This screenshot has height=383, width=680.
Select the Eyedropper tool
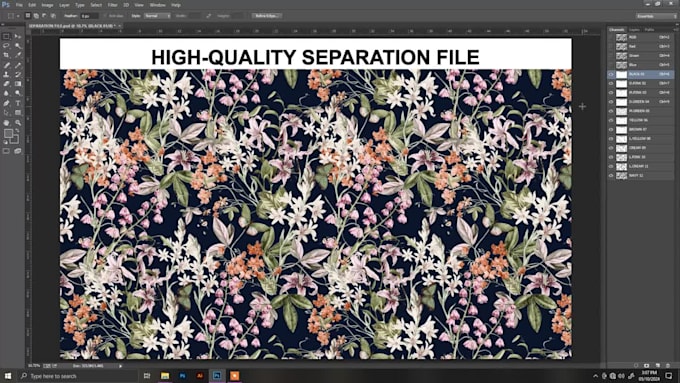coord(18,55)
